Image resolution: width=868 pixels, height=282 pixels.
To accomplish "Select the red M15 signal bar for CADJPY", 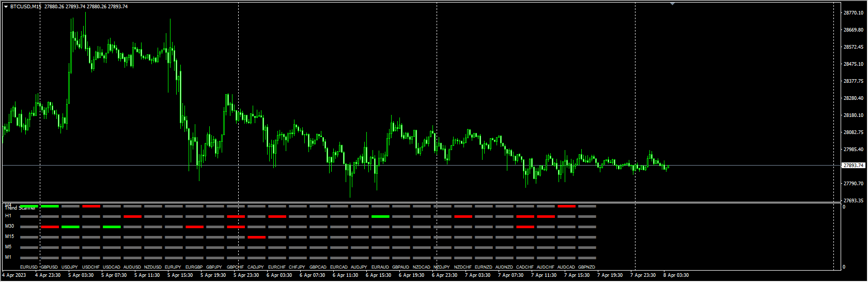I will click(x=256, y=238).
